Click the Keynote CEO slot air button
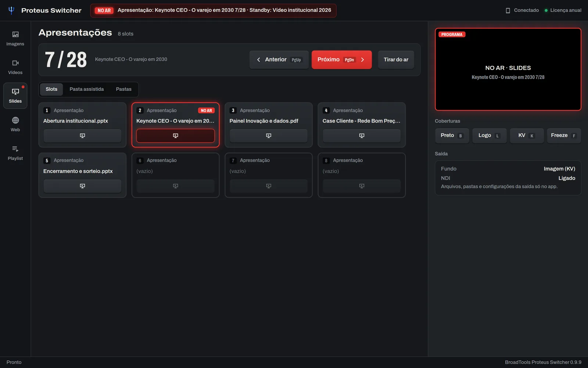Screen dimensions: 588x368 point(175,136)
